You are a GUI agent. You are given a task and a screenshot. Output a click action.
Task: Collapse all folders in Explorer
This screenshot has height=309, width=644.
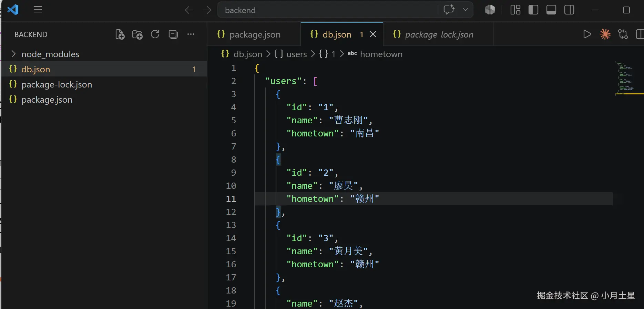tap(173, 34)
